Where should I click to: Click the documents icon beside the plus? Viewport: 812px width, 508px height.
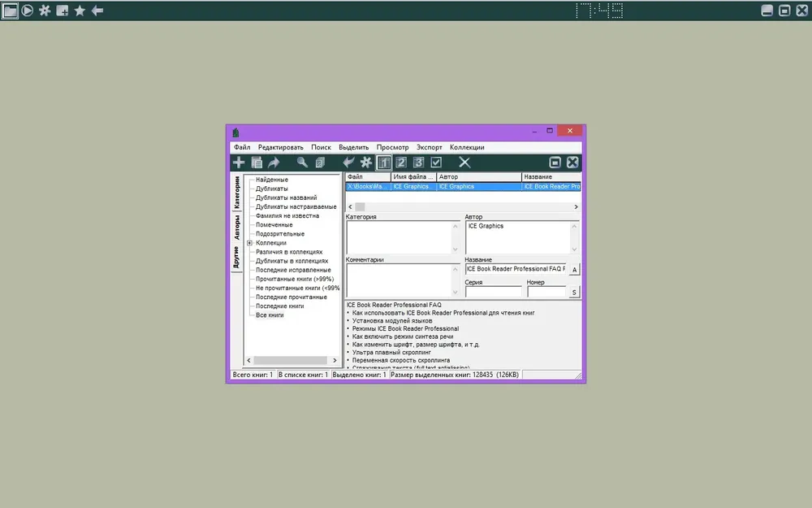point(257,163)
